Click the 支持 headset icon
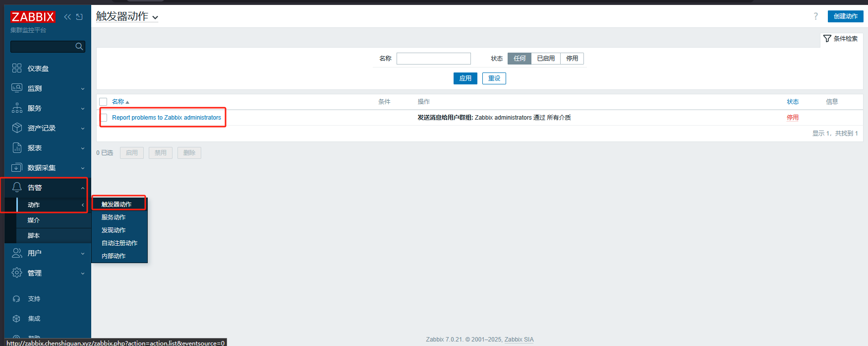868x346 pixels. pyautogui.click(x=16, y=299)
